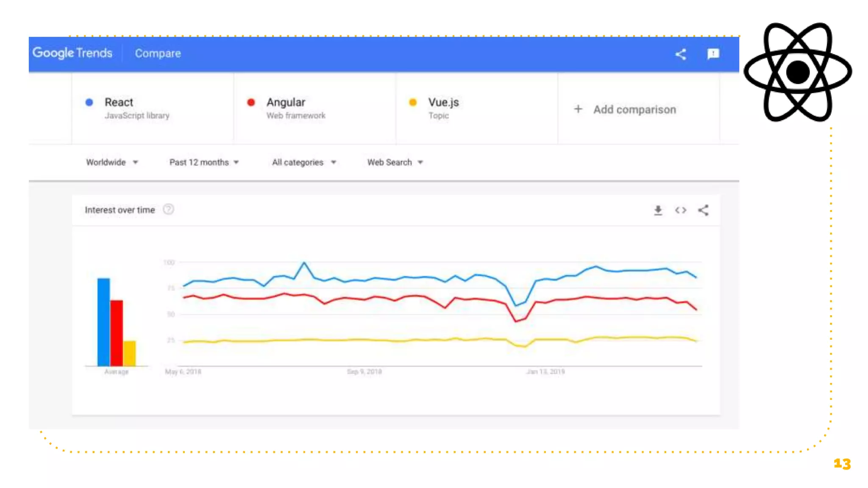Screen dimensions: 868x488
Task: Expand the Past 12 months dropdown
Action: point(204,162)
